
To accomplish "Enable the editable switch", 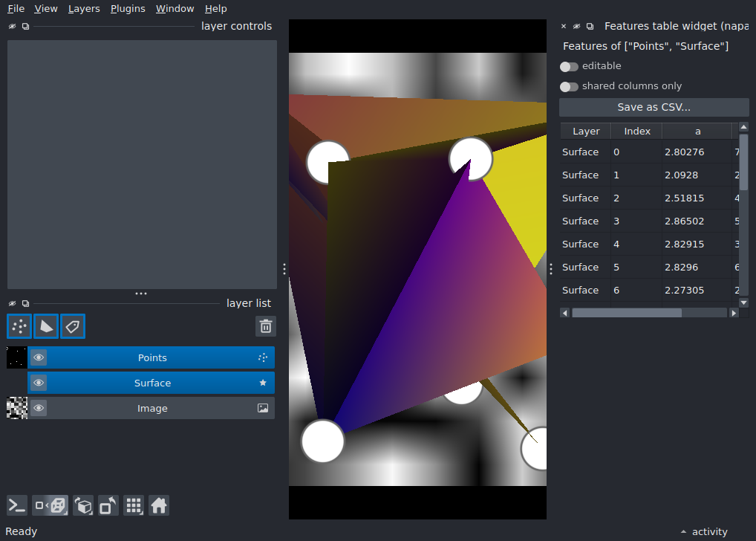I will click(x=569, y=67).
